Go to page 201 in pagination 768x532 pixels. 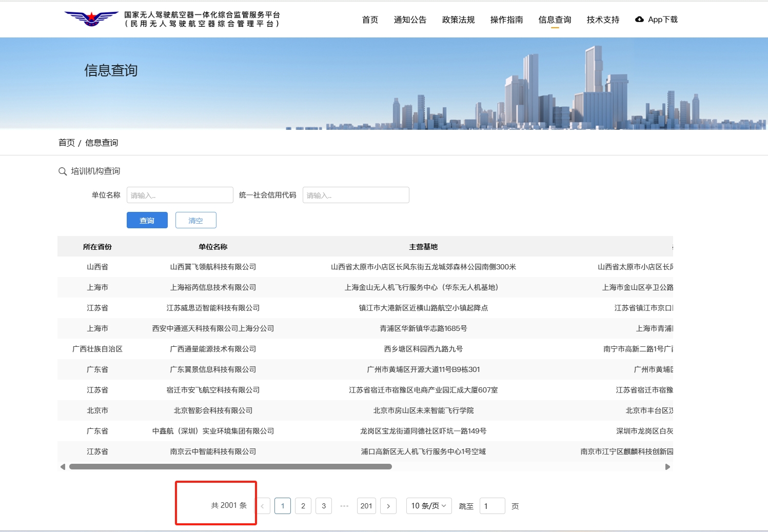pos(366,506)
